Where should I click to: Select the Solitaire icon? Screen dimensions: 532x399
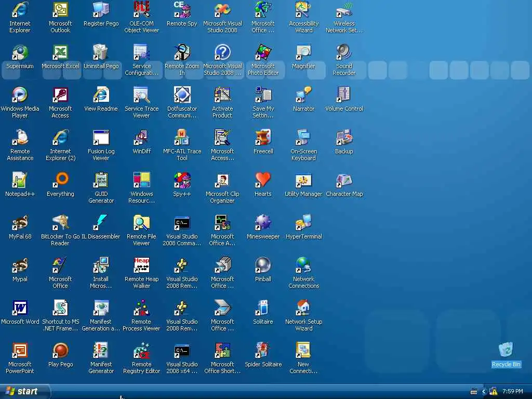263,308
